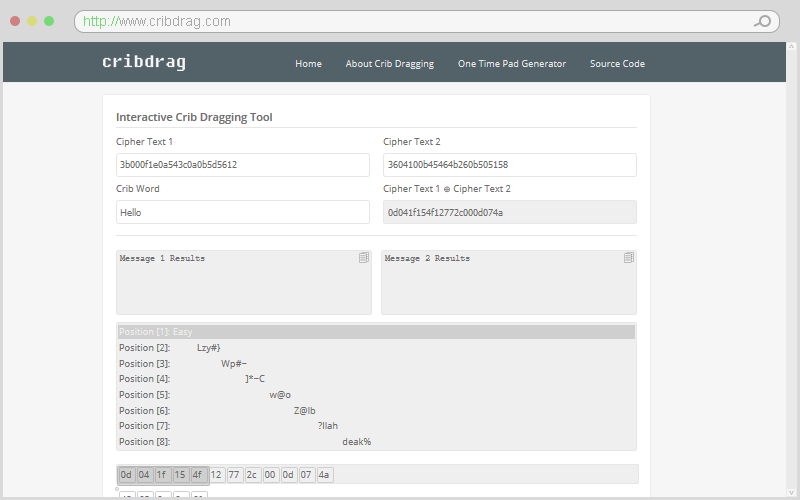Focus the Cipher Text 2 input field
The width and height of the screenshot is (800, 500).
509,165
